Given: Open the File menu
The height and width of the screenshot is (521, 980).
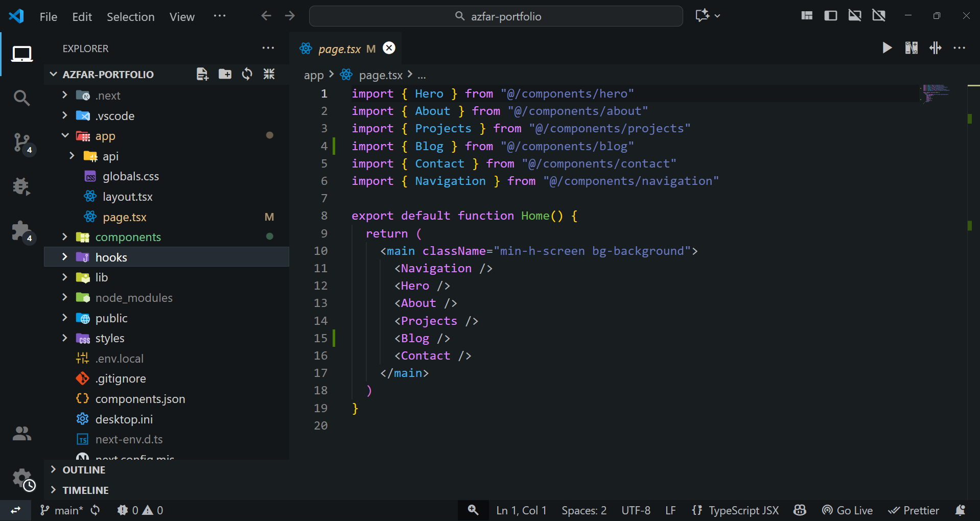Looking at the screenshot, I should tap(49, 17).
